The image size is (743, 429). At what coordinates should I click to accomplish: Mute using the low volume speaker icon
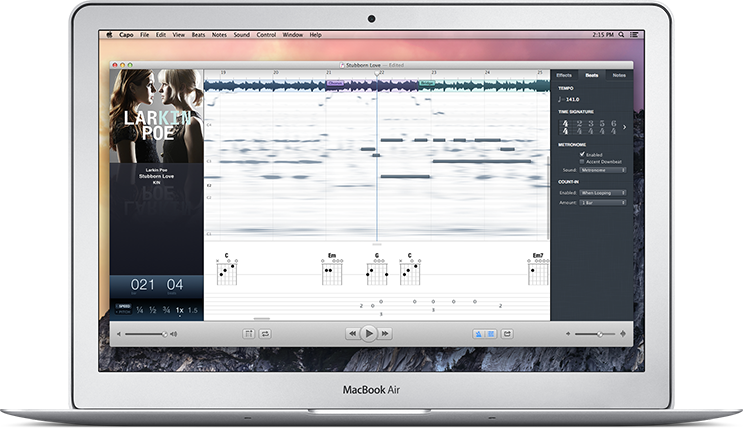coord(118,334)
